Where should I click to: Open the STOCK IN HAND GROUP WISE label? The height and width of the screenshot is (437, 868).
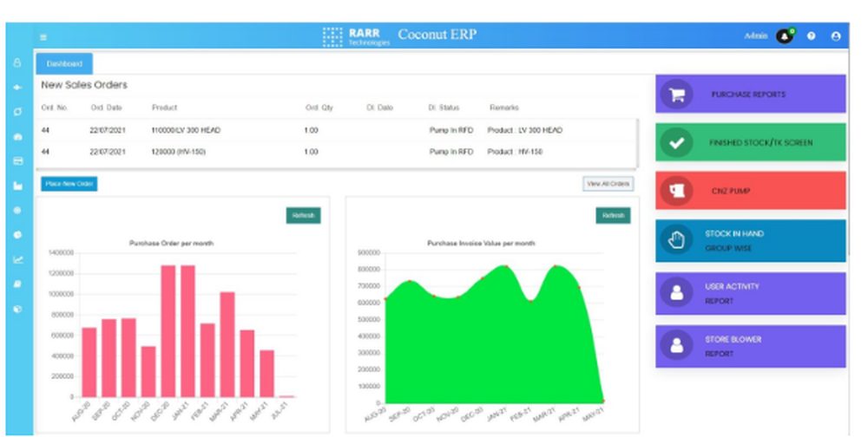tap(734, 241)
